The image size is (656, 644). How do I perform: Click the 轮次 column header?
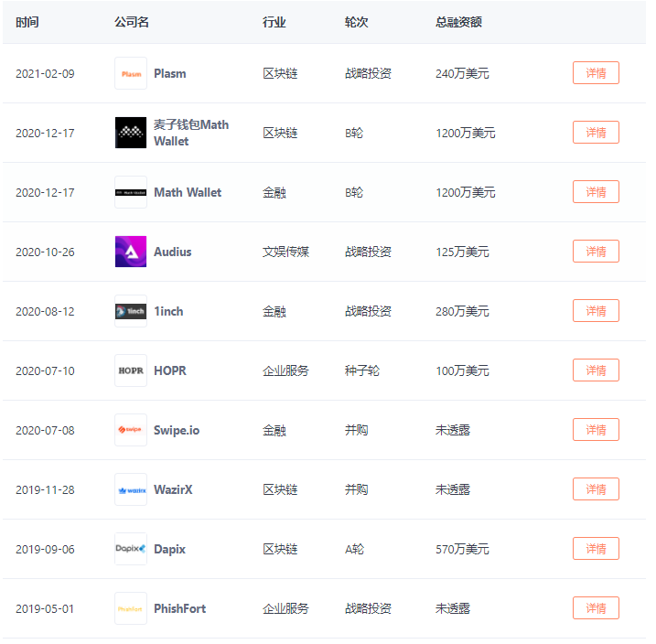(356, 22)
